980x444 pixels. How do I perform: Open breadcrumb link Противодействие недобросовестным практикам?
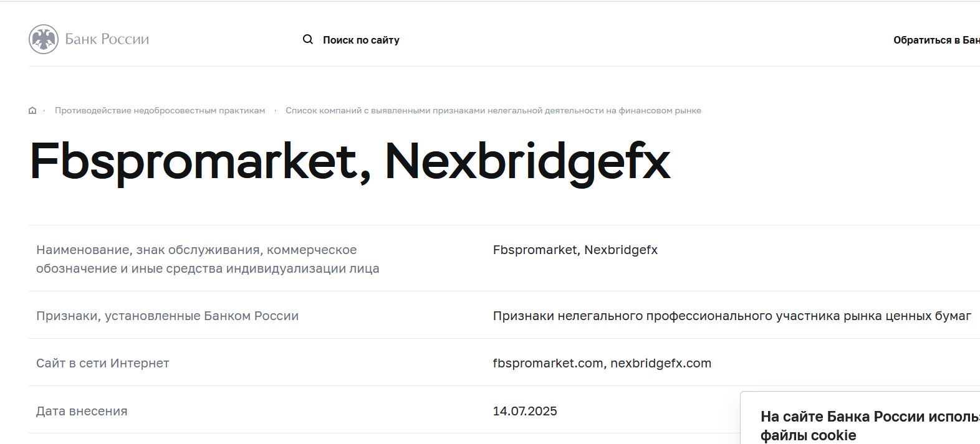point(160,110)
